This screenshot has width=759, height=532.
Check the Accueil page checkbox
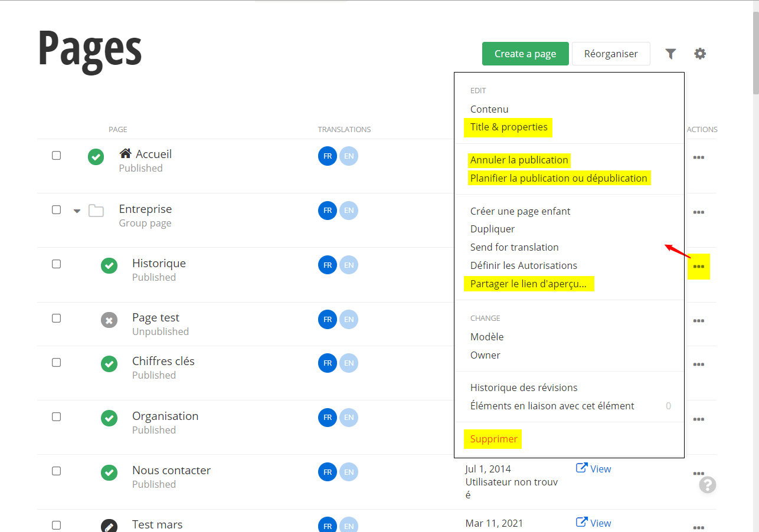[x=56, y=156]
